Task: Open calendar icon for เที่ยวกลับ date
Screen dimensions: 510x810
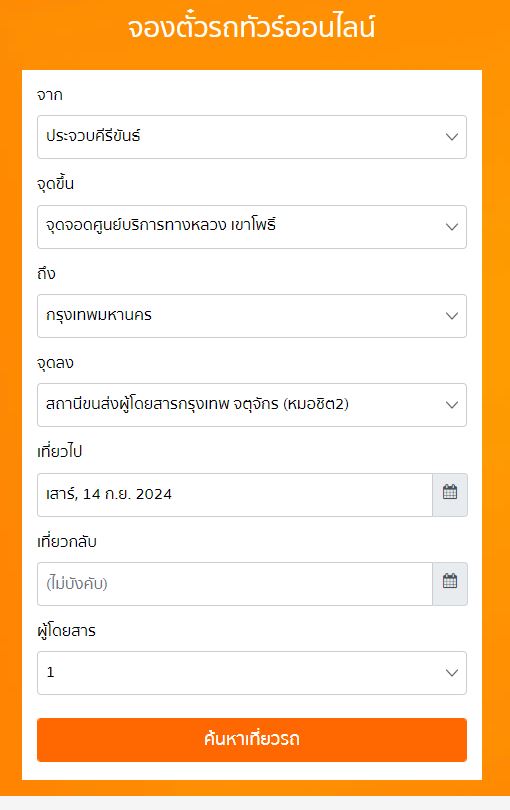Action: (450, 584)
